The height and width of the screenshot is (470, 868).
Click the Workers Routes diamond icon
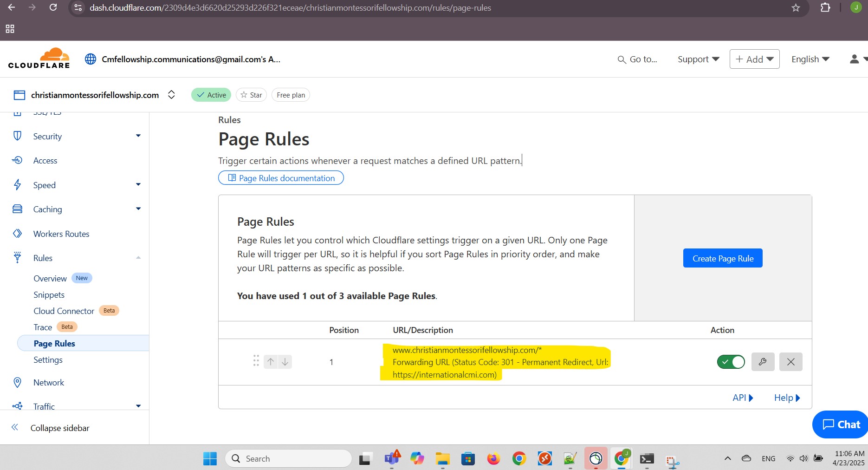[x=17, y=233]
